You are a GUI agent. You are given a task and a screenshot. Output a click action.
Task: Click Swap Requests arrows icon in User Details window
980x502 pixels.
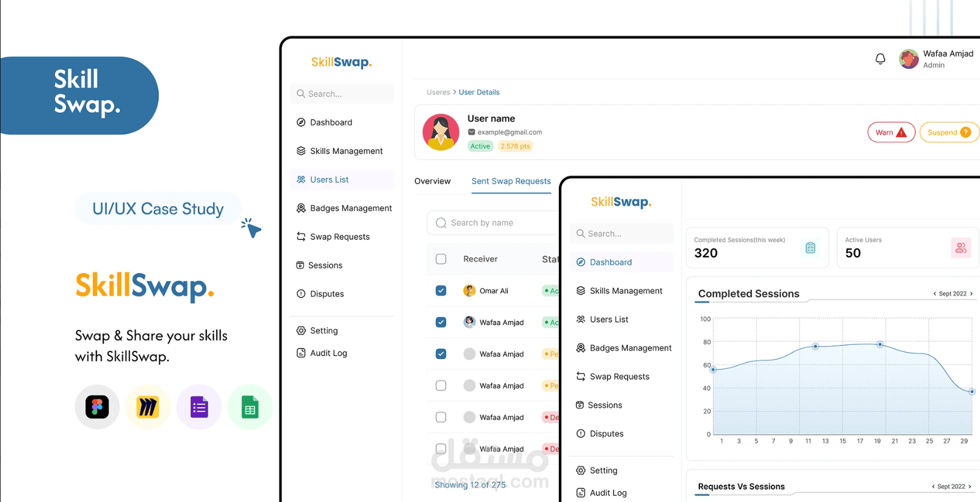301,237
